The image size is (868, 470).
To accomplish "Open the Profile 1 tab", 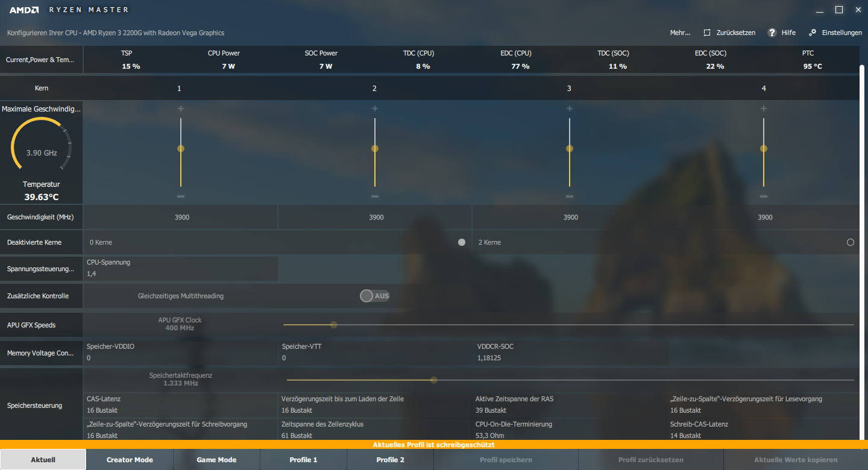I will click(303, 460).
